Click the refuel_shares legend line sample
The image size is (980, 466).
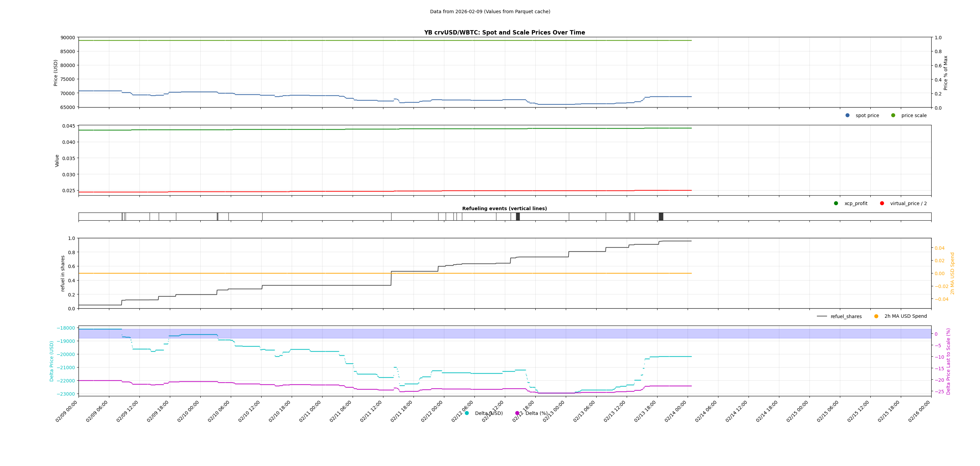[x=822, y=316]
